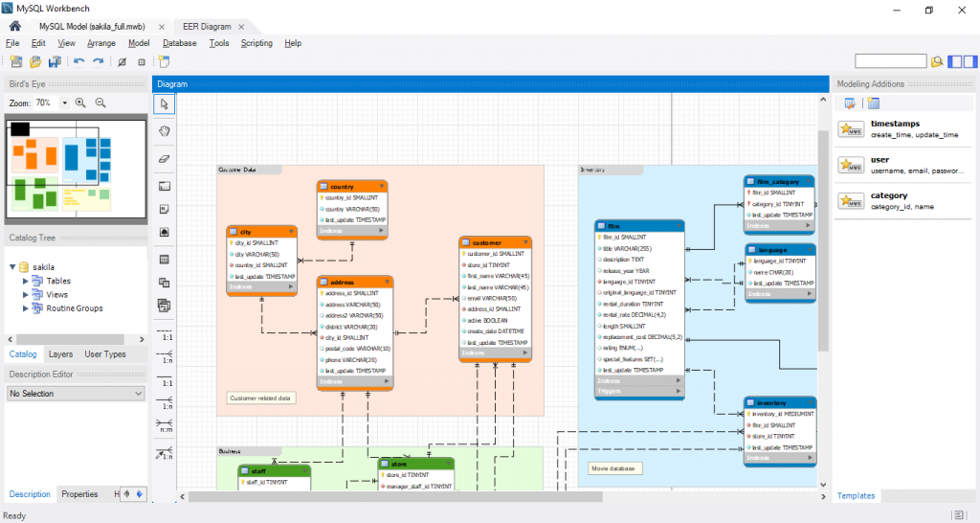Click the Templates tab link
Screen dimensions: 980x523
(x=856, y=495)
